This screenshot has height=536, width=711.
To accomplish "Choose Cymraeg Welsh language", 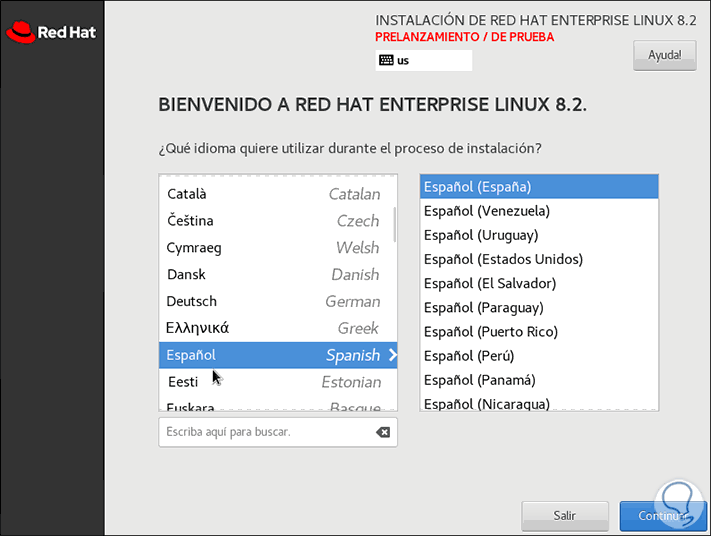I will (x=278, y=248).
